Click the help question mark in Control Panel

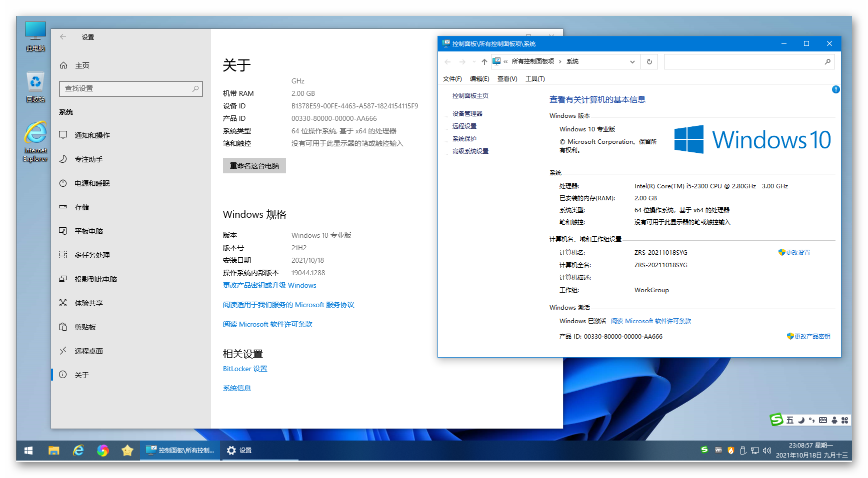pos(835,89)
